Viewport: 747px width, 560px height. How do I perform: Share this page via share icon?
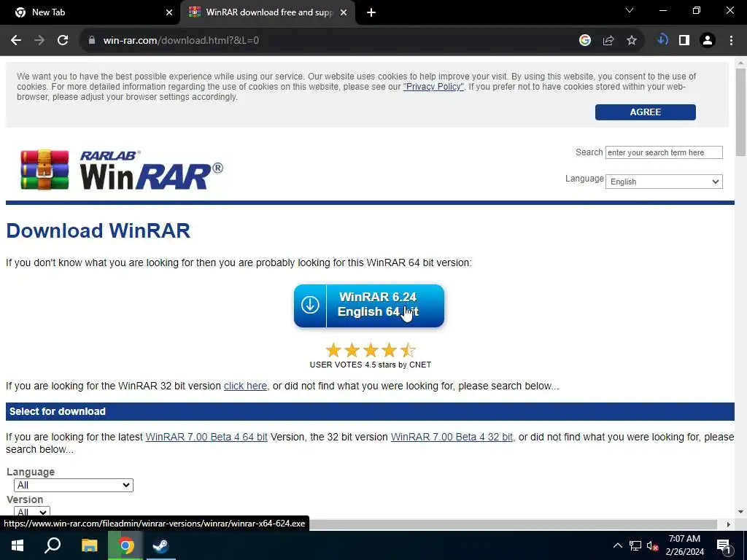coord(608,41)
